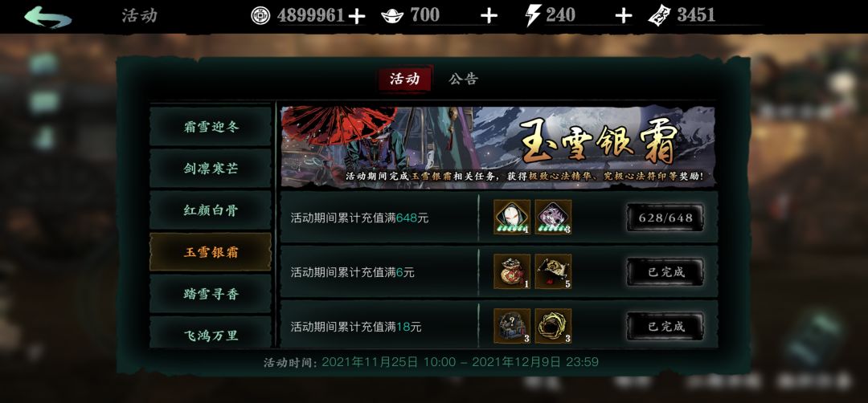
Task: Tap the back arrow icon
Action: click(x=48, y=16)
